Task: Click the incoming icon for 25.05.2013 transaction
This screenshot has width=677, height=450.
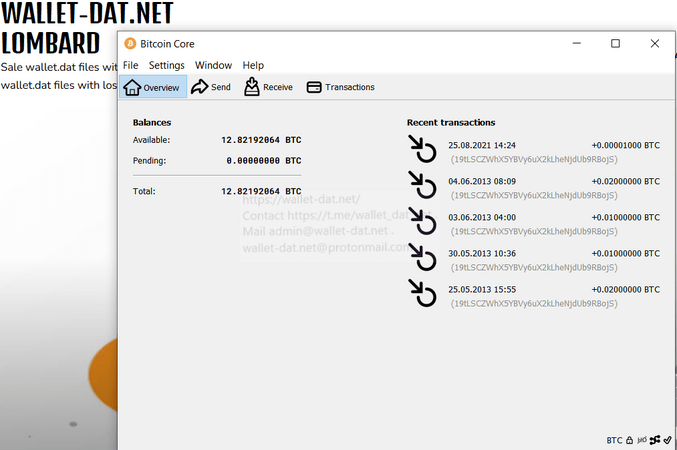Action: tap(423, 293)
